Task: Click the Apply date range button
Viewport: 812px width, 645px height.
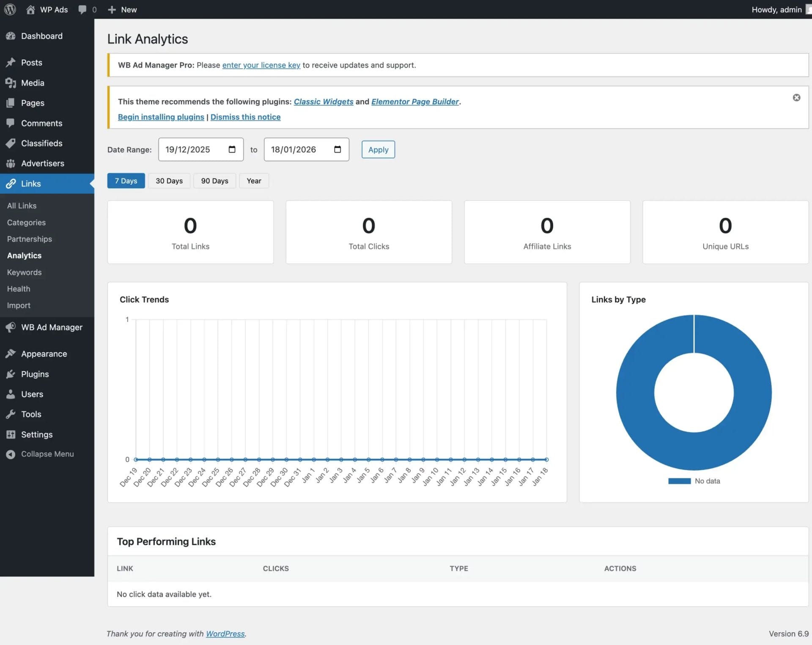Action: (378, 149)
